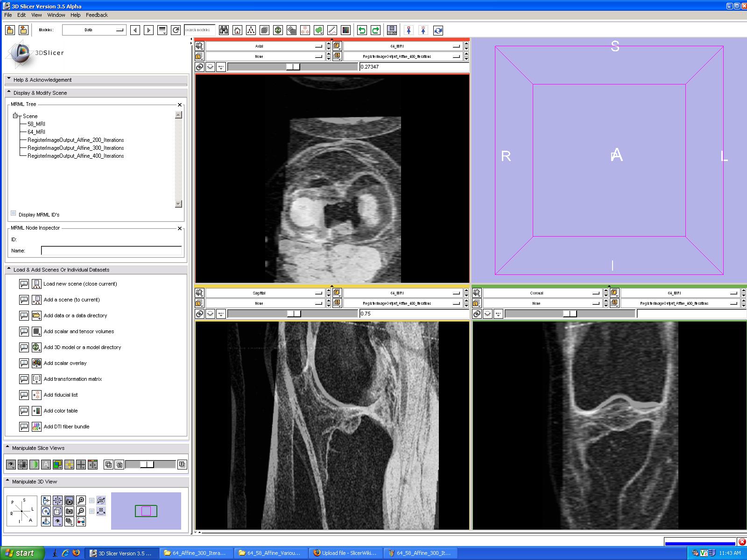Viewport: 747px width, 560px height.
Task: Open the Feedback menu
Action: [97, 15]
